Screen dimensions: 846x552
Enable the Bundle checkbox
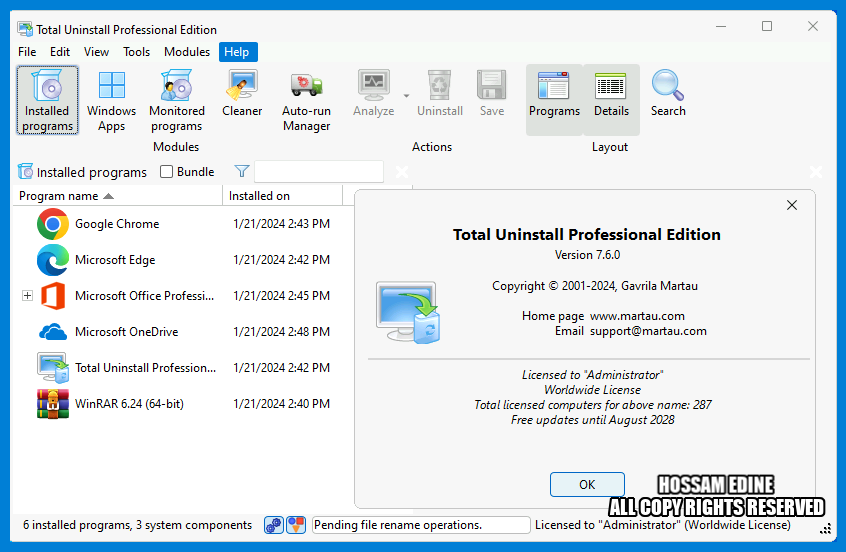pos(167,172)
